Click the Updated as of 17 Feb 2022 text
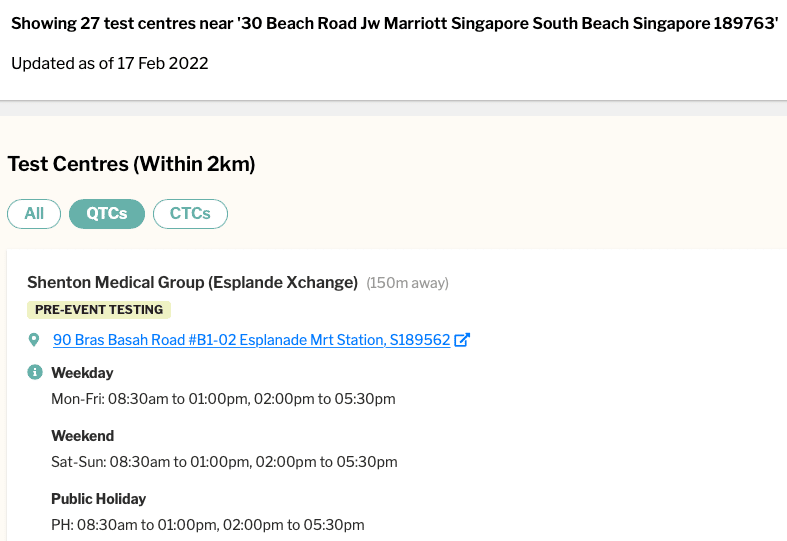Screen dimensions: 787x541 [110, 63]
